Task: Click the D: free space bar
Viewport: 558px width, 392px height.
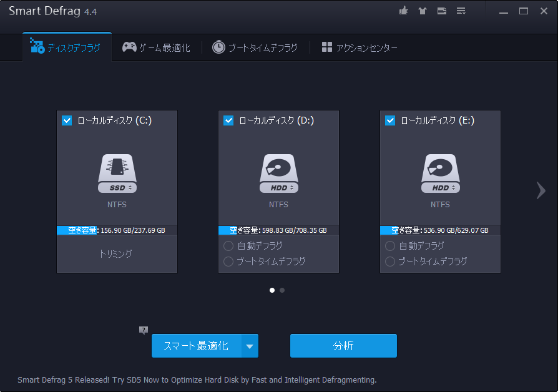Action: [x=278, y=230]
